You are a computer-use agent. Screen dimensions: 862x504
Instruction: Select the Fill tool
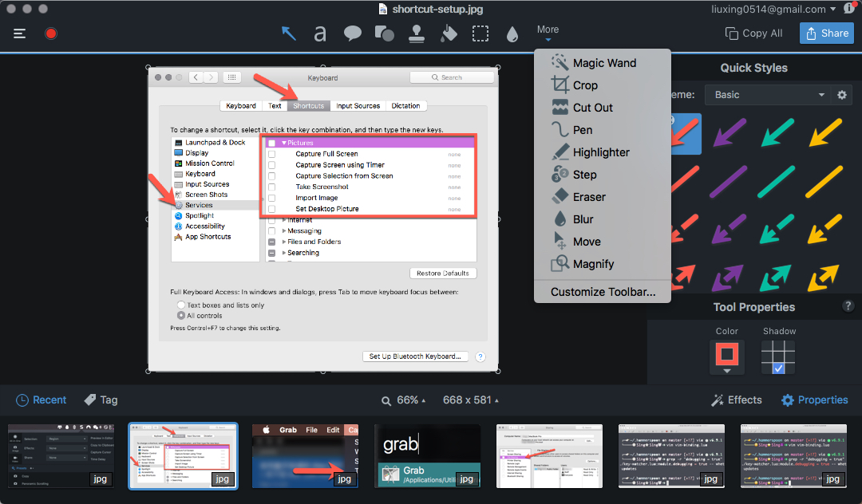(448, 33)
